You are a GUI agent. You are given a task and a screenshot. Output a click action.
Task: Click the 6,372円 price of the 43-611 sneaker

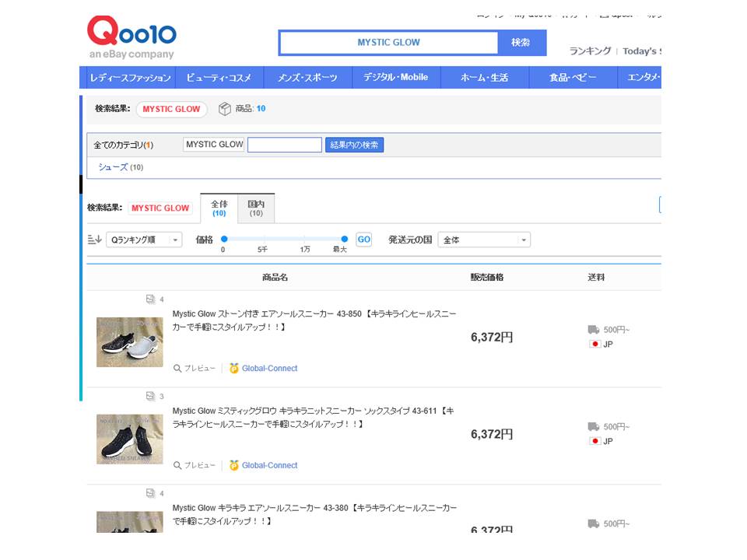[x=492, y=434]
